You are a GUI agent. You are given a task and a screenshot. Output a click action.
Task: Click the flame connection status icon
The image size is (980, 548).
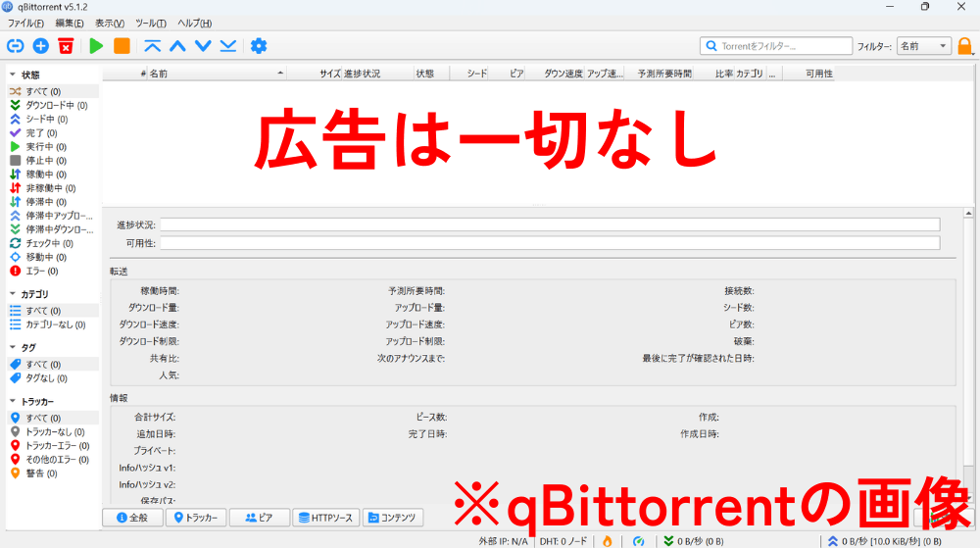point(607,540)
